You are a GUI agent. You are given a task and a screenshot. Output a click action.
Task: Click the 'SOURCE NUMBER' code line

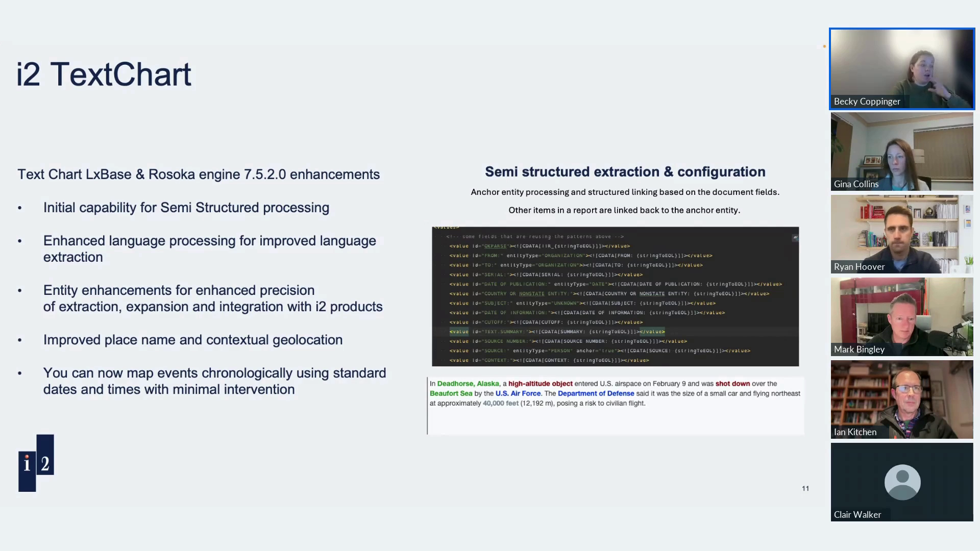pyautogui.click(x=568, y=341)
